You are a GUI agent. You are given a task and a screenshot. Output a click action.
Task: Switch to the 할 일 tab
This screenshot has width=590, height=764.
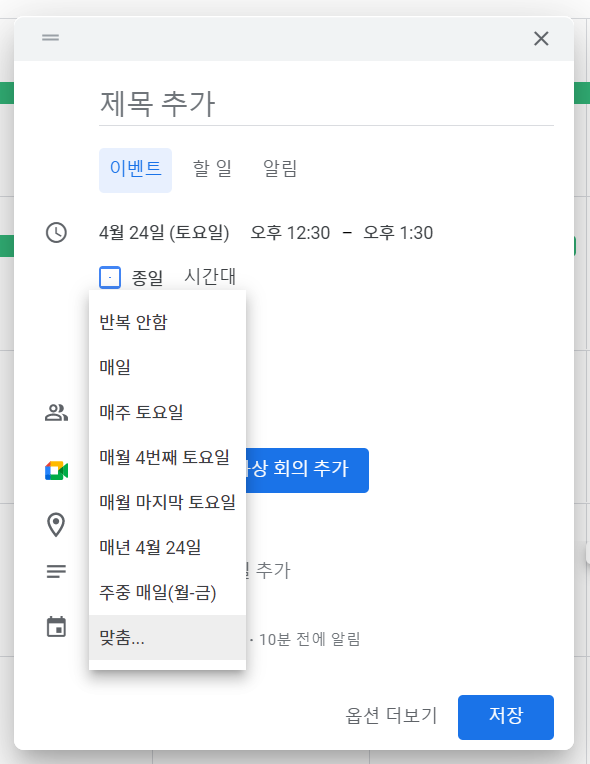(x=212, y=169)
